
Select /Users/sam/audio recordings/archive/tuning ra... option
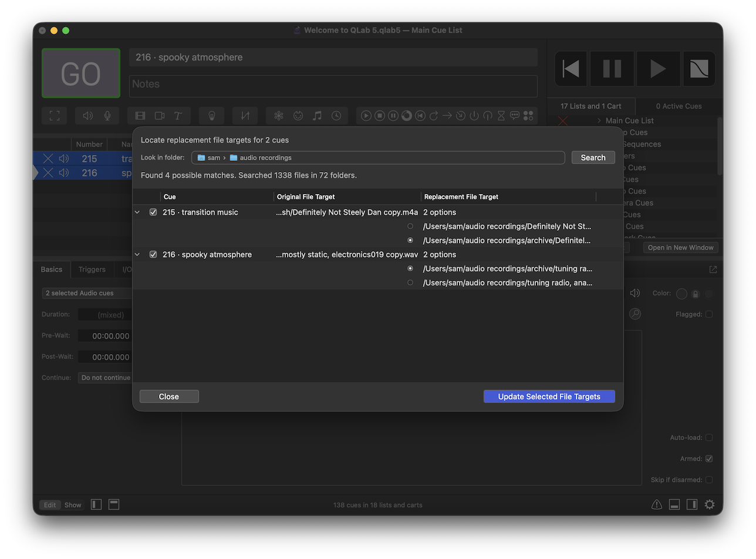tap(410, 268)
